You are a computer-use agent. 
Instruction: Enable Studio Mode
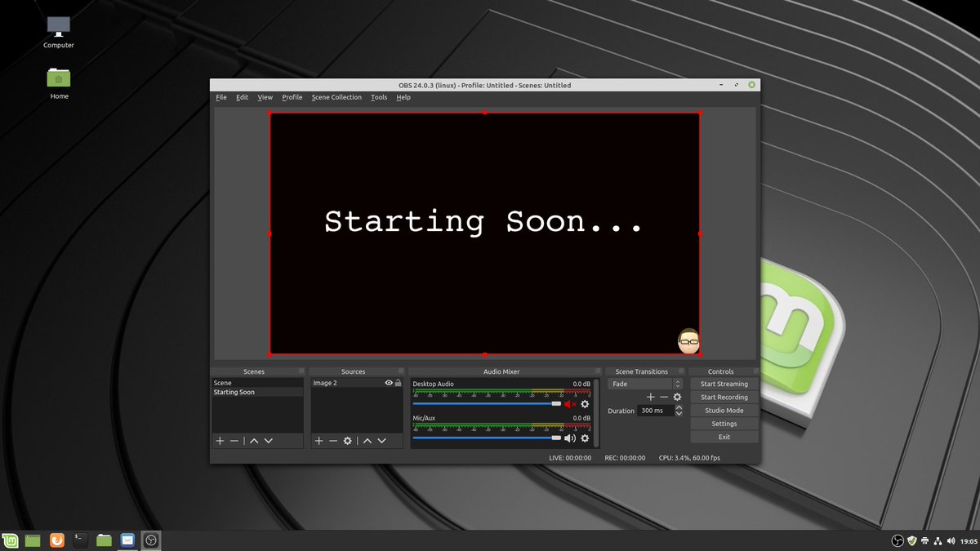pyautogui.click(x=724, y=411)
